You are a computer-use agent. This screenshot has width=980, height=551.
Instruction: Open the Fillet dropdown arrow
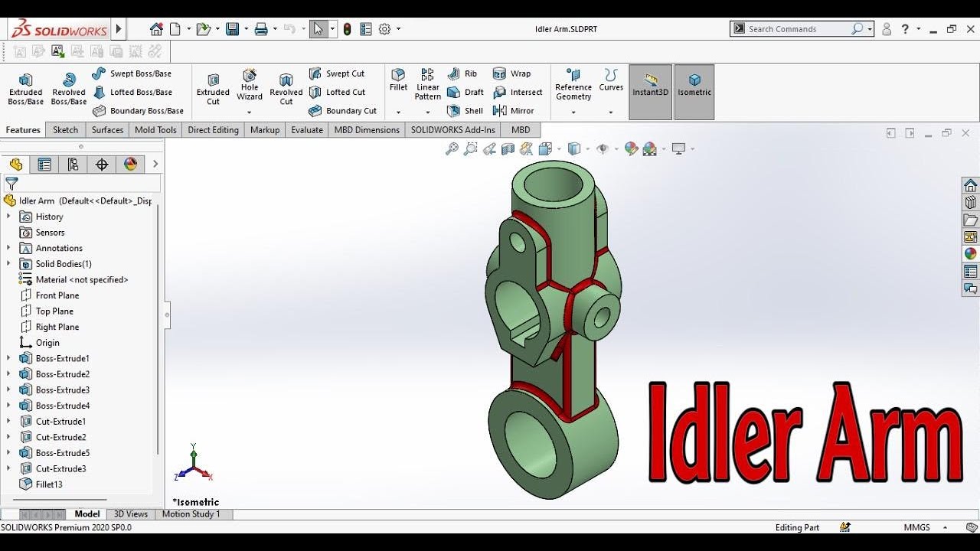tap(398, 112)
